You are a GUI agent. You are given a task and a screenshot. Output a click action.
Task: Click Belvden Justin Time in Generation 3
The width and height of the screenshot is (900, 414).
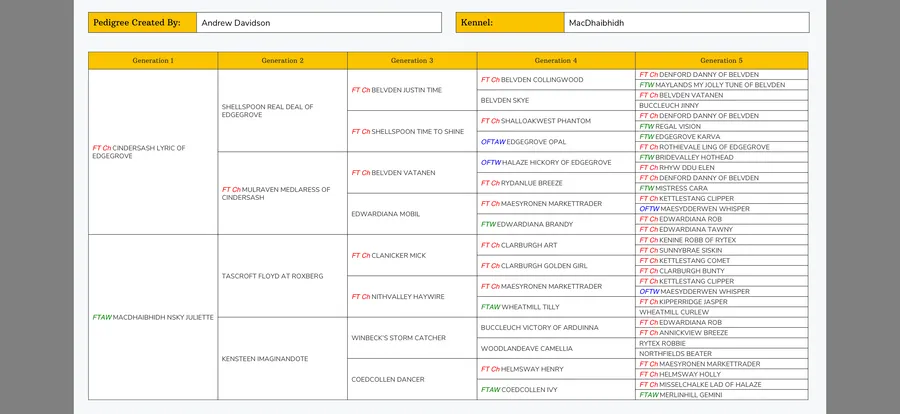click(397, 90)
